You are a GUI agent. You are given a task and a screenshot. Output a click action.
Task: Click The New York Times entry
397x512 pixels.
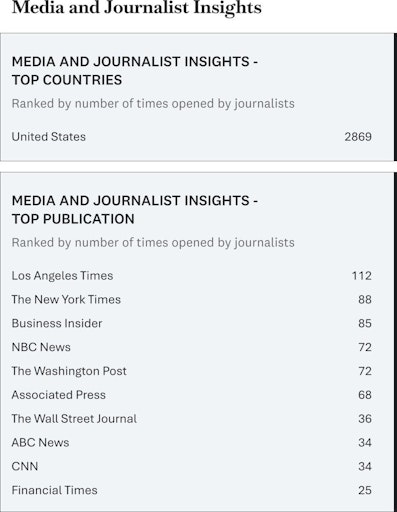coord(66,299)
